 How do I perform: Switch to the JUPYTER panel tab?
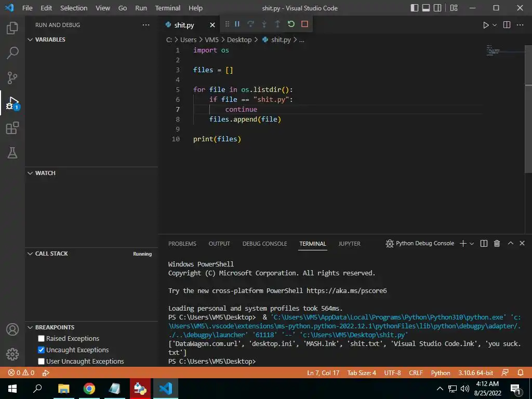coord(350,244)
